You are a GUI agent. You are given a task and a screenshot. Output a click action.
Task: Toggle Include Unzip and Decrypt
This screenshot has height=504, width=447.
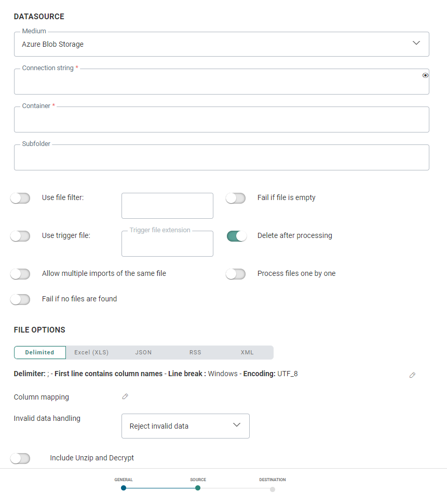20,458
